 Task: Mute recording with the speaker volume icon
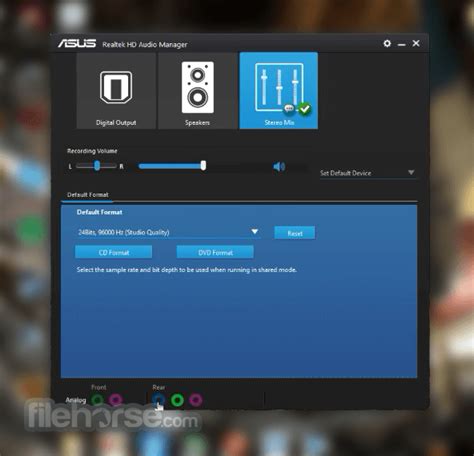tap(279, 166)
